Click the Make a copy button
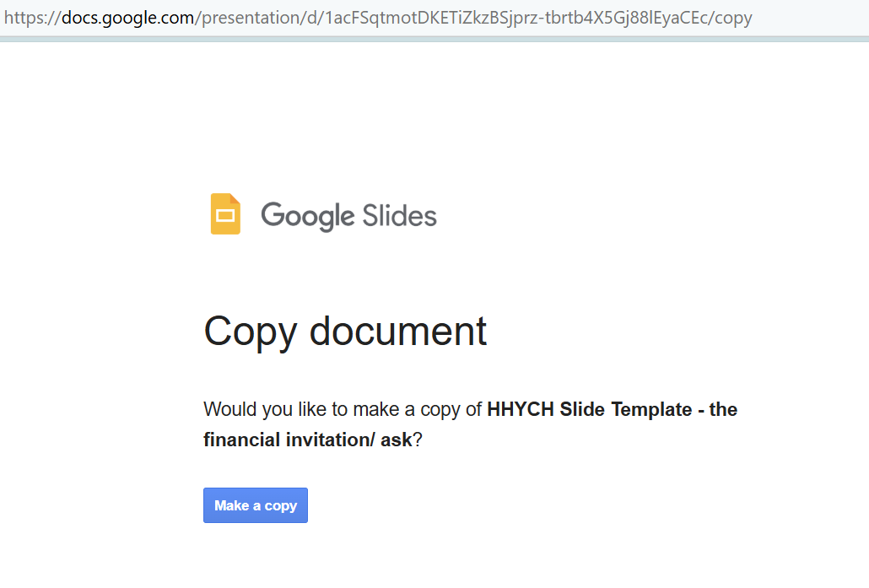This screenshot has height=588, width=869. point(255,505)
